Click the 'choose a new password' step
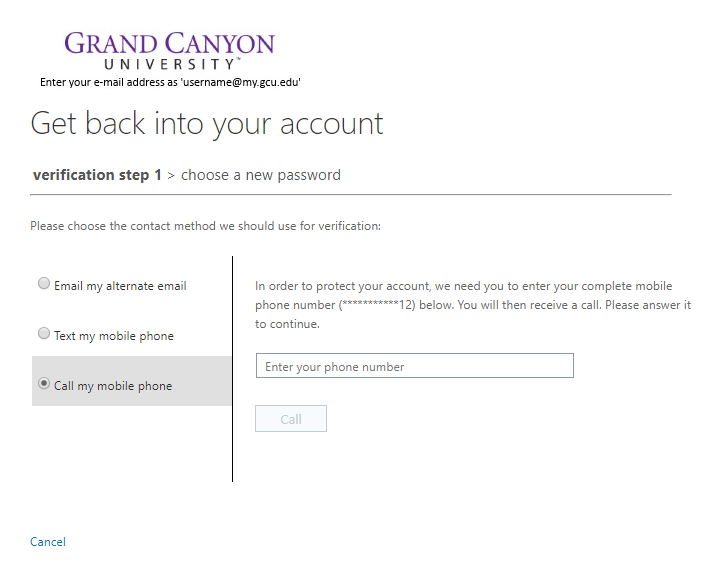This screenshot has width=707, height=570. pyautogui.click(x=261, y=175)
